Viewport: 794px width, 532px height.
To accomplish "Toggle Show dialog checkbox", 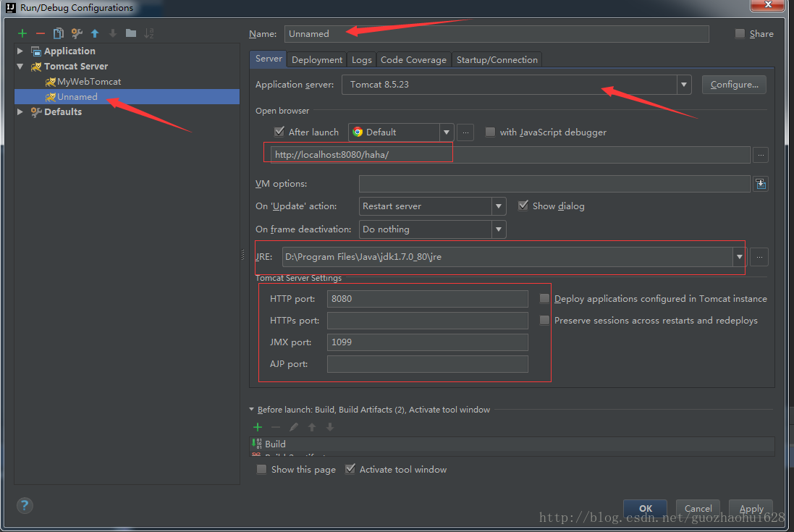I will [x=523, y=206].
